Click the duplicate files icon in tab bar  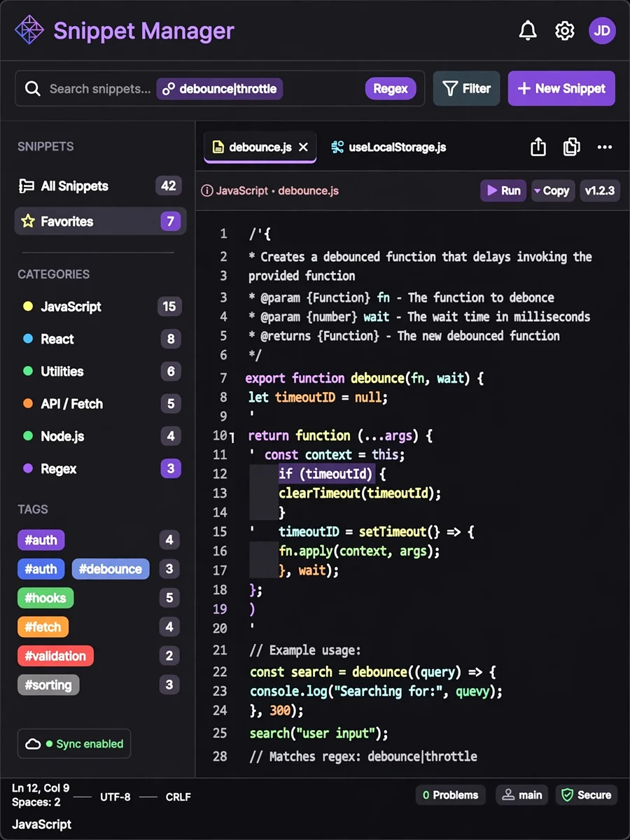click(571, 147)
